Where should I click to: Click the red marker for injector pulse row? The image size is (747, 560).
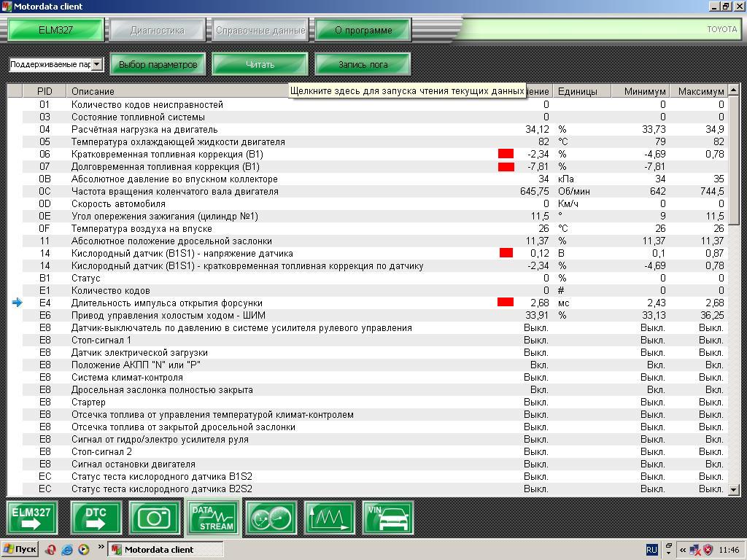(506, 303)
